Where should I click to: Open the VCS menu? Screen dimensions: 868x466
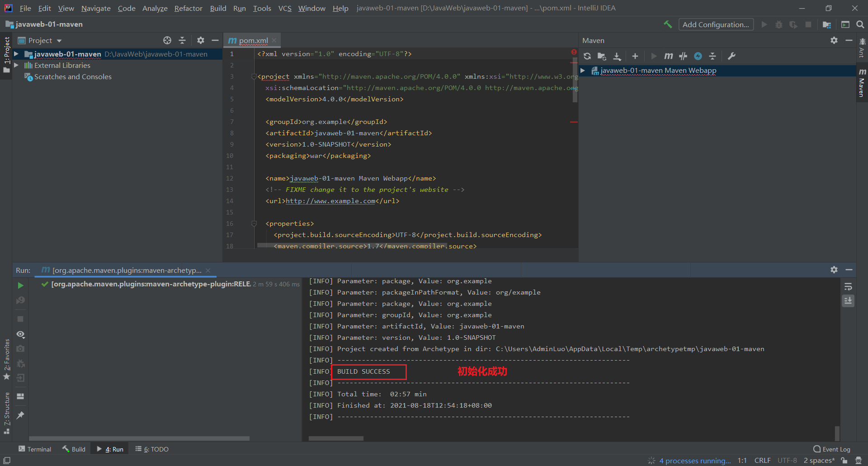click(285, 8)
